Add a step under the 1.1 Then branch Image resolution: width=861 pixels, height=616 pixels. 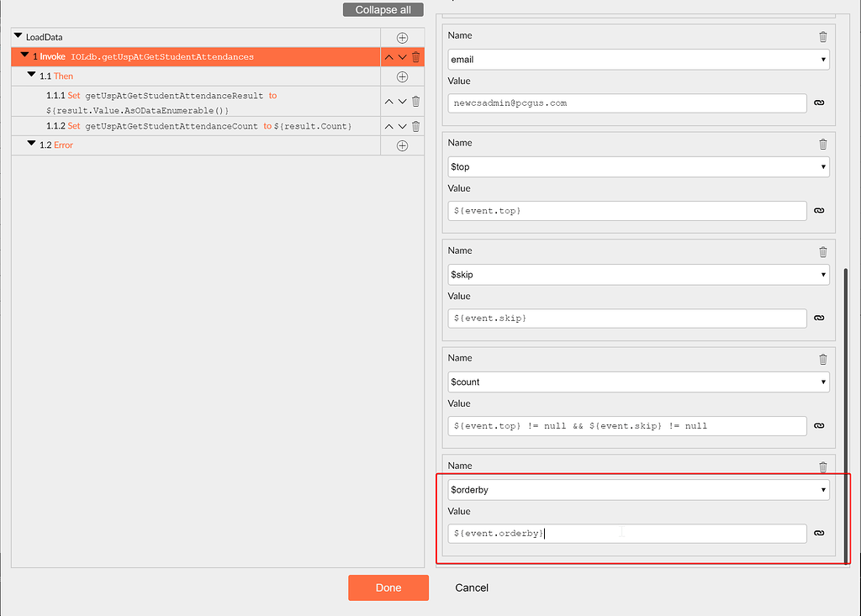(402, 76)
